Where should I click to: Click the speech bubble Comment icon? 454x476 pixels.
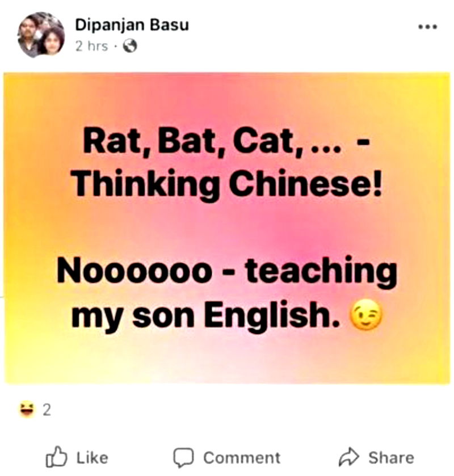pyautogui.click(x=183, y=457)
